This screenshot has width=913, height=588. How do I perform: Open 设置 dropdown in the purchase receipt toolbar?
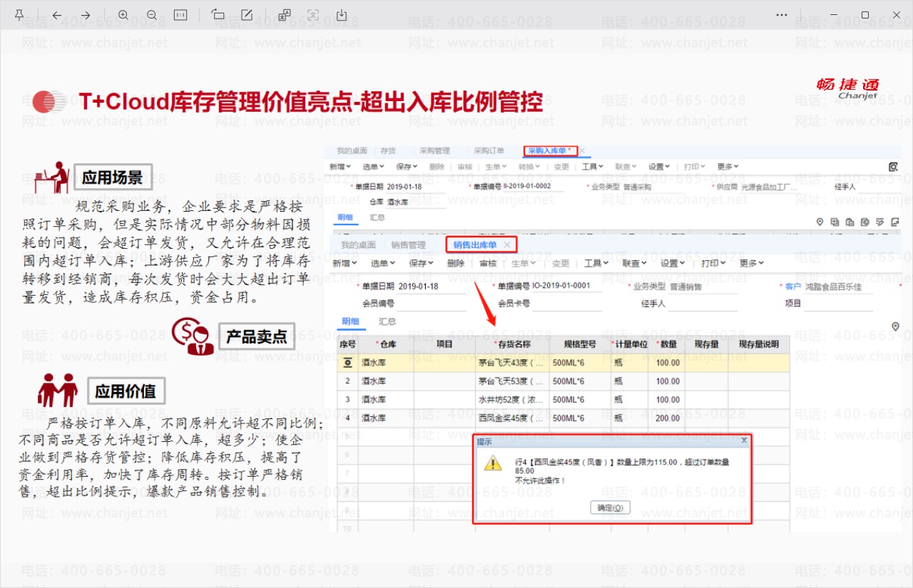(x=660, y=167)
